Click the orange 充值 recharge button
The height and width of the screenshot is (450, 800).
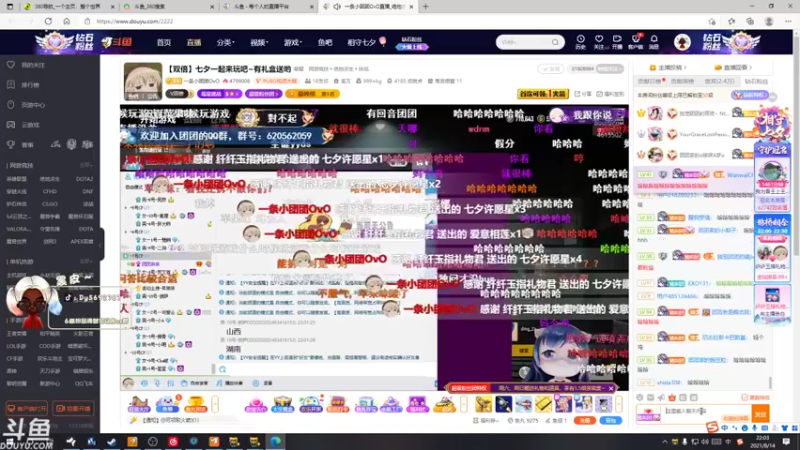tap(585, 420)
